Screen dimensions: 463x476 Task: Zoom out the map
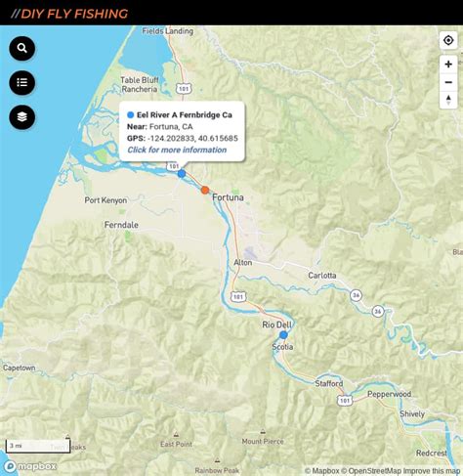[x=448, y=82]
